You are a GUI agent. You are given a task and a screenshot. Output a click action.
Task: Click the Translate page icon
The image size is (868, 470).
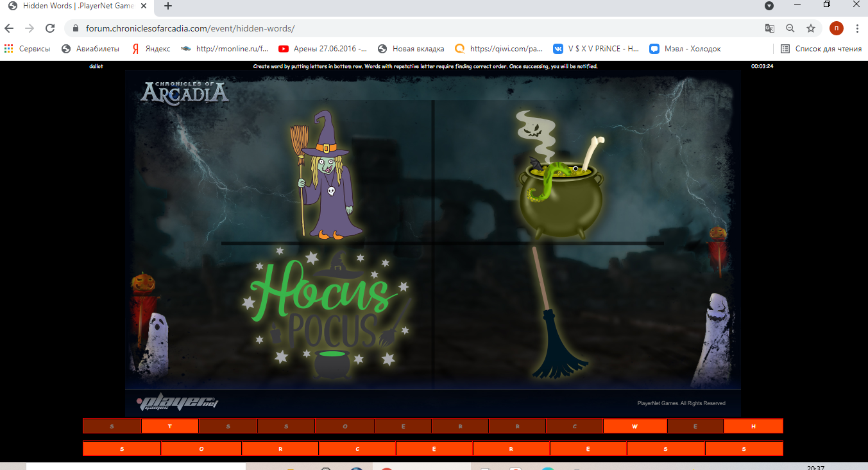769,28
